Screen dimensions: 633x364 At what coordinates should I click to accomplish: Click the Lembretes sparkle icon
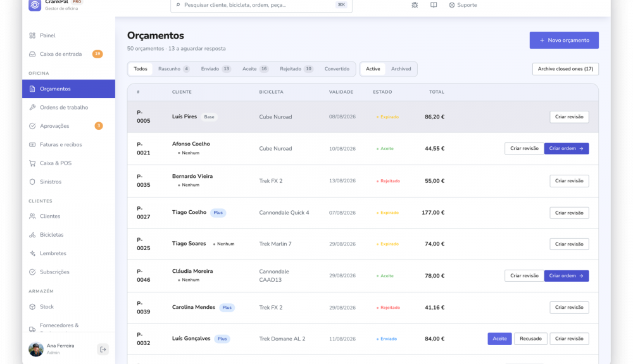pos(32,253)
